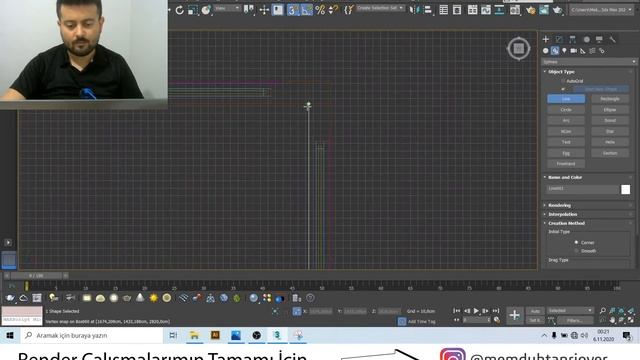Toggle the Scene Explorer icon
640x360 pixels.
pyautogui.click(x=444, y=10)
